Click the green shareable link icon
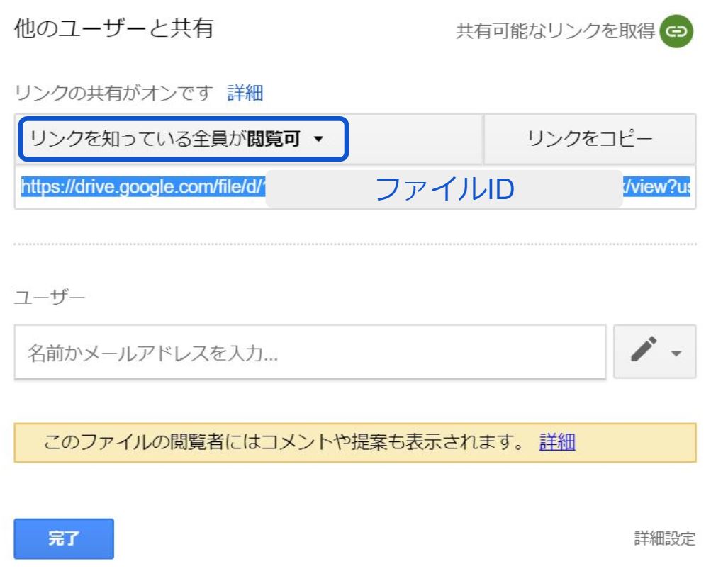Image resolution: width=728 pixels, height=576 pixels. [676, 31]
